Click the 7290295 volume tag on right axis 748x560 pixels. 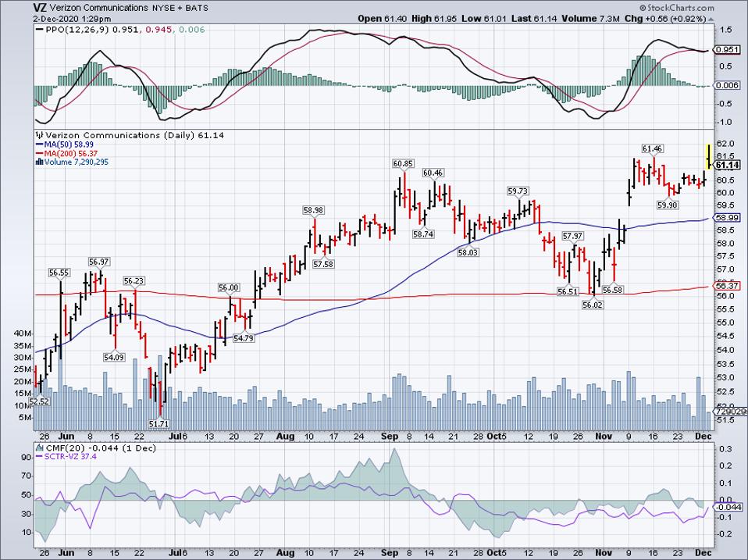pos(730,411)
